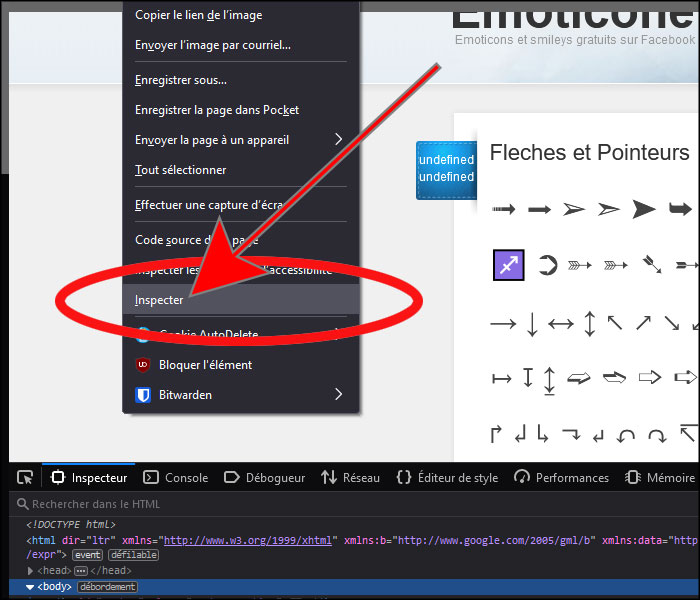Switch to the Console tab

175,478
